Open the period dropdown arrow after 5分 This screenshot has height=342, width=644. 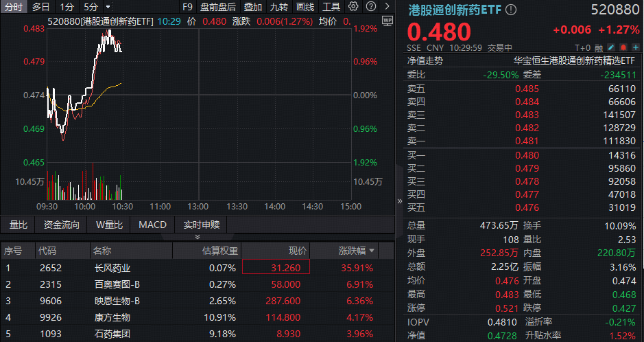point(108,7)
